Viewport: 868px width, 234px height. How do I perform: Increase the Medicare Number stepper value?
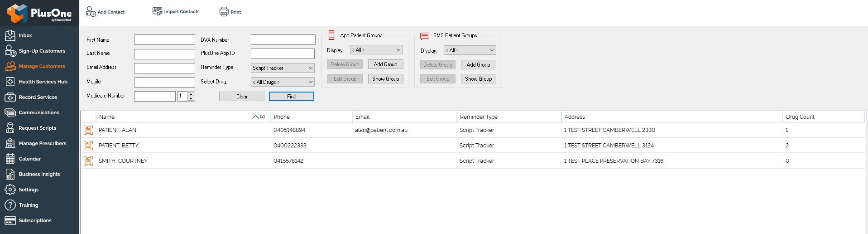coord(191,94)
